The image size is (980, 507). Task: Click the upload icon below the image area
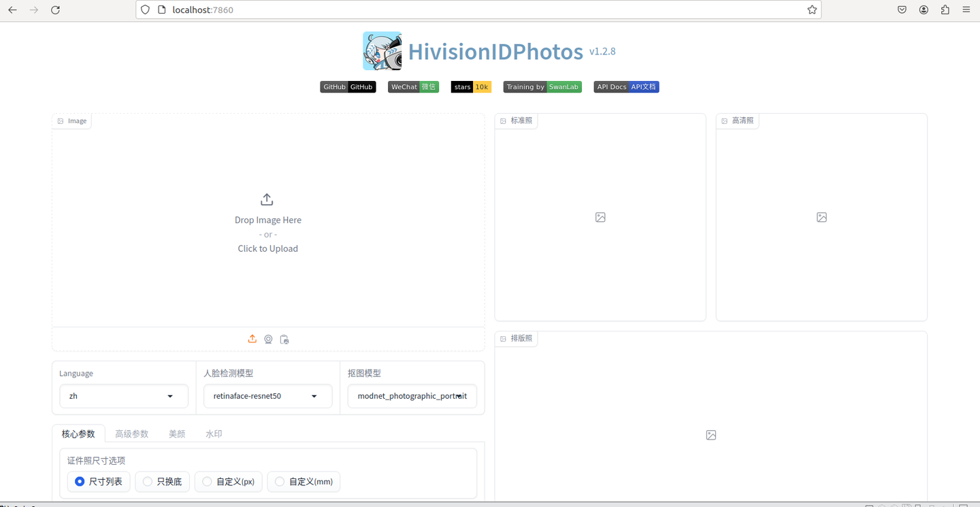tap(252, 338)
